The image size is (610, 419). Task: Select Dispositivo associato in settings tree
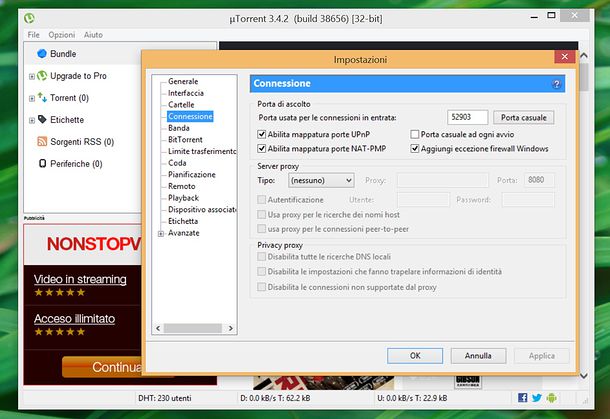click(202, 210)
